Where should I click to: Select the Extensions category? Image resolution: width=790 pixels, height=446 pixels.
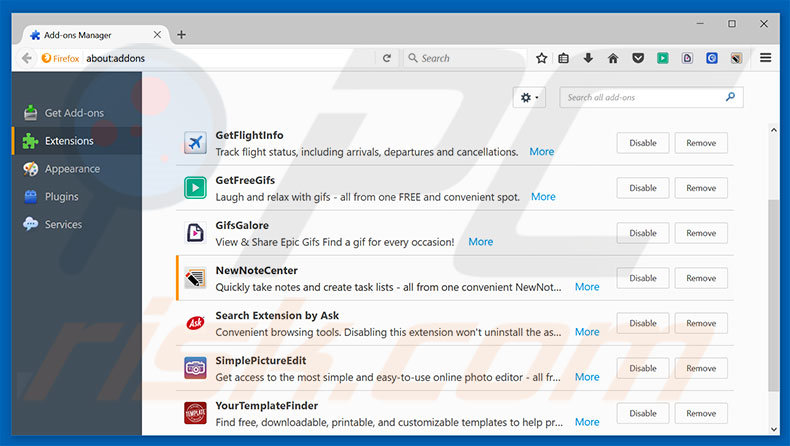click(x=77, y=141)
